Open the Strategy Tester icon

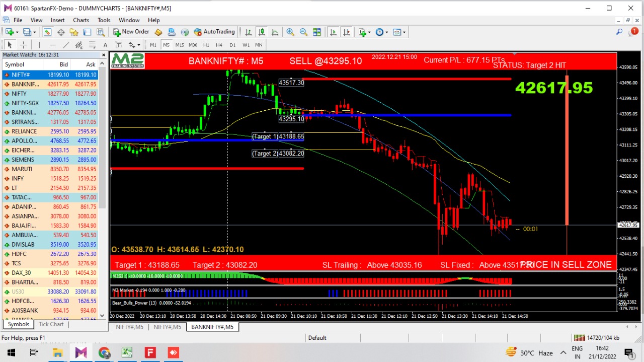[100, 32]
